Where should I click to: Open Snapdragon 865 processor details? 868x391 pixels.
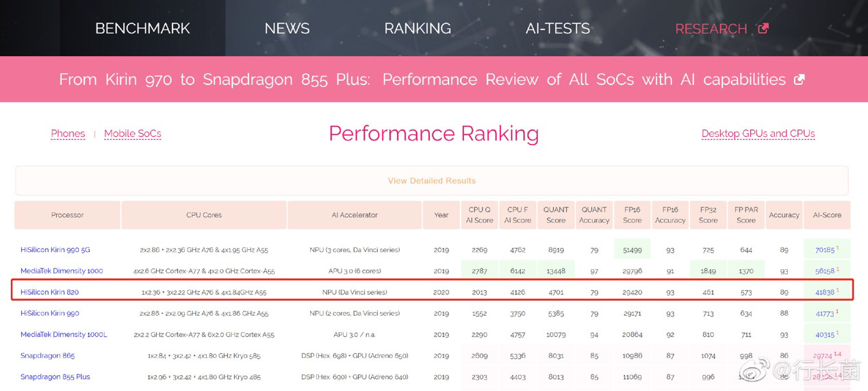coord(47,356)
